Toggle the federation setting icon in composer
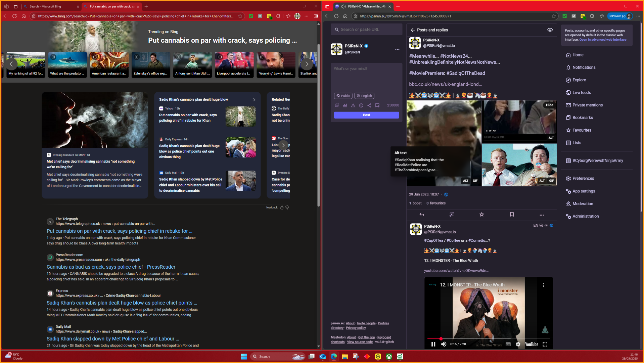Image resolution: width=644 pixels, height=363 pixels. pyautogui.click(x=369, y=105)
